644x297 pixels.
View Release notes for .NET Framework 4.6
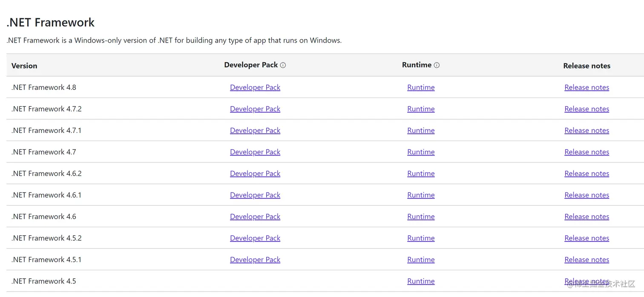(x=586, y=216)
